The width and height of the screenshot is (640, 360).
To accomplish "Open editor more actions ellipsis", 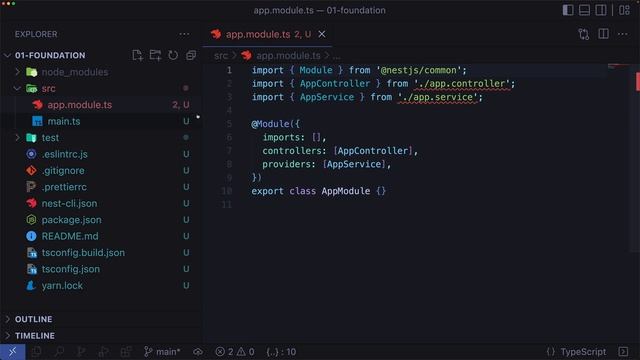I will [622, 34].
